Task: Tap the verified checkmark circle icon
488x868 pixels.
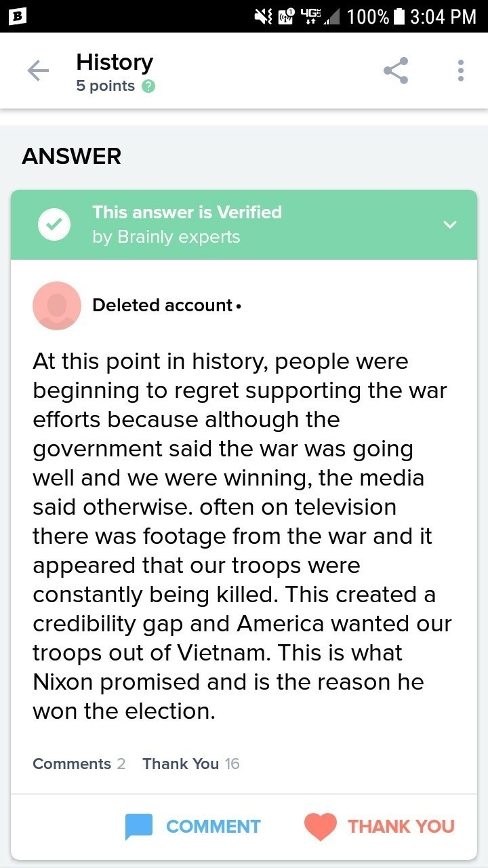Action: pyautogui.click(x=54, y=224)
